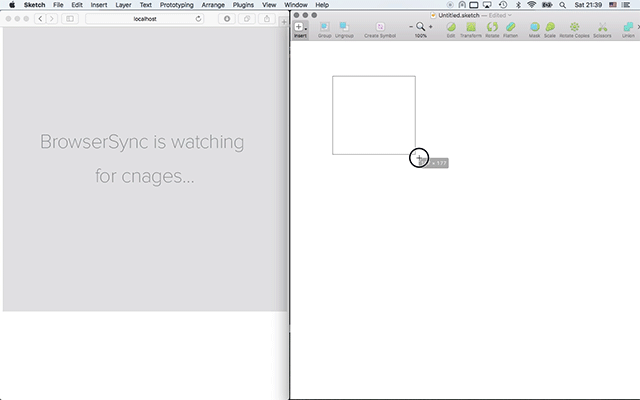Expand the Insert dropdown arrow
Viewport: 640px width, 400px height.
(306, 29)
